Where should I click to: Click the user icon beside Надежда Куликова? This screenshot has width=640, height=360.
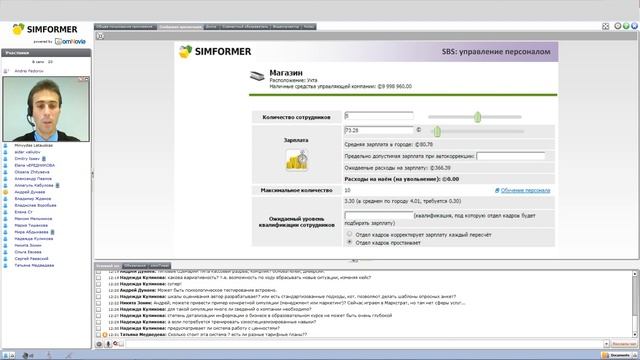click(6, 239)
